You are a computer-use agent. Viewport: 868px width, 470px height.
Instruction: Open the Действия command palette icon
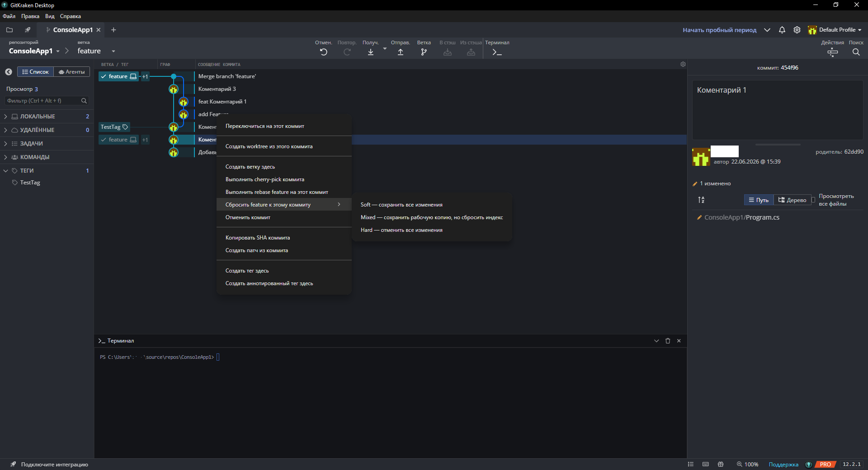pos(832,52)
